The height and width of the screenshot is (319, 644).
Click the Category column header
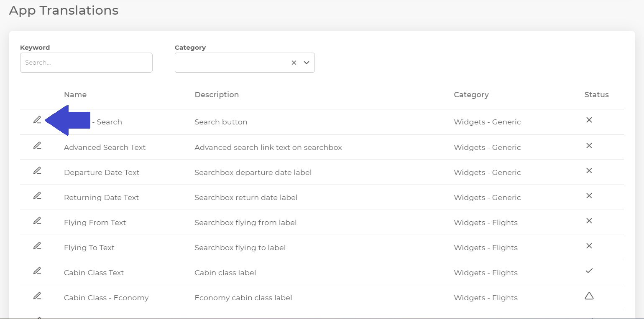pyautogui.click(x=471, y=95)
